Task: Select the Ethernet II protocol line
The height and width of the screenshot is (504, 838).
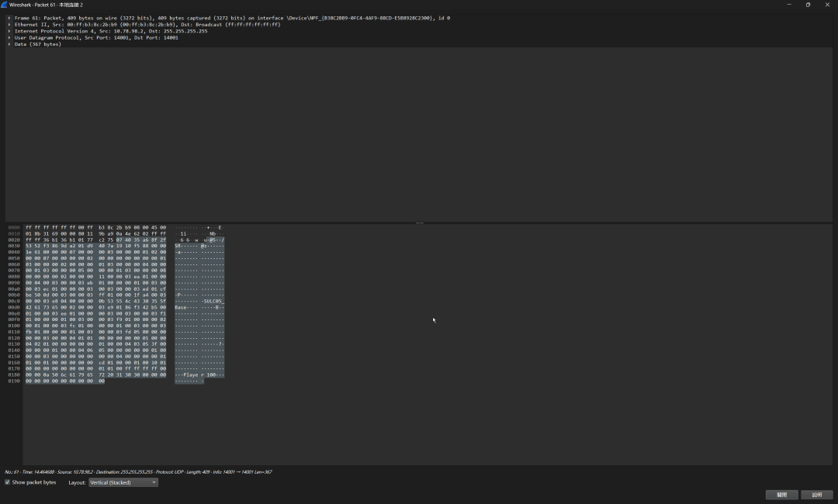Action: (x=147, y=25)
